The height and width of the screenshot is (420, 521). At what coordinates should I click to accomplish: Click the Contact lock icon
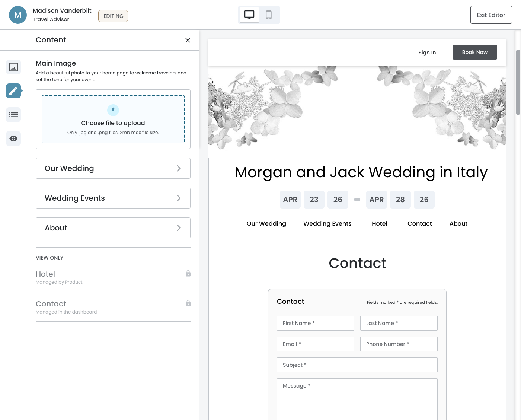(x=188, y=303)
